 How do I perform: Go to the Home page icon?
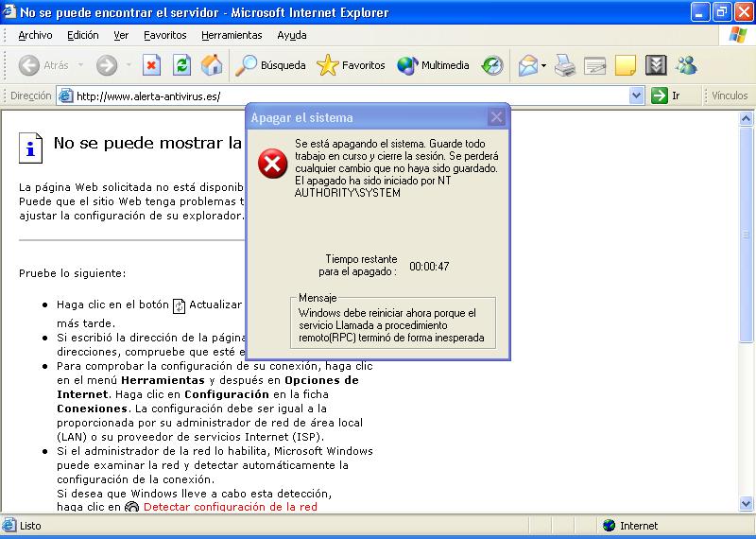tap(212, 65)
